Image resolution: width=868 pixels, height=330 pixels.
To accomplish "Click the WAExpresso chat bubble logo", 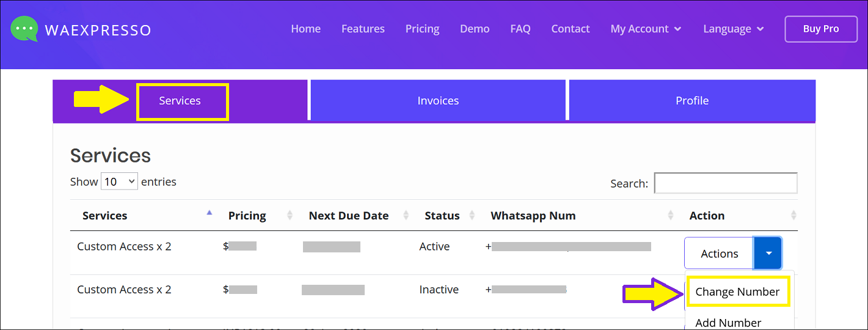I will point(24,29).
